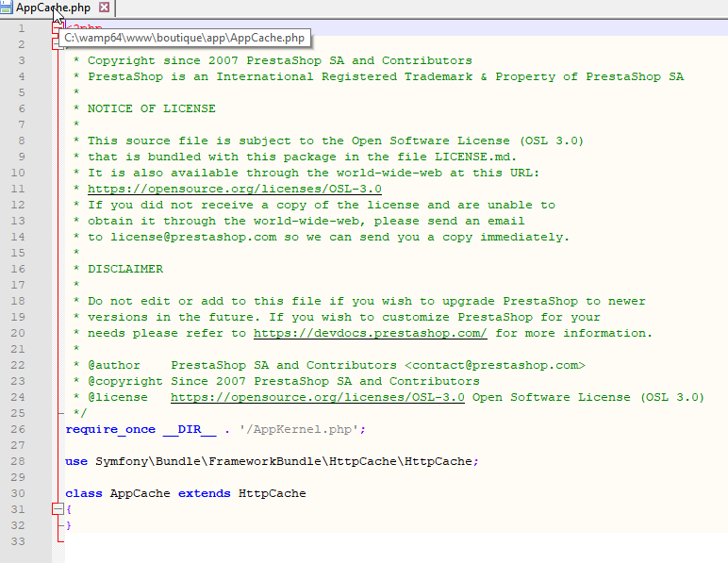This screenshot has height=563, width=728.
Task: Select the AppCache.php tab
Action: coord(53,8)
